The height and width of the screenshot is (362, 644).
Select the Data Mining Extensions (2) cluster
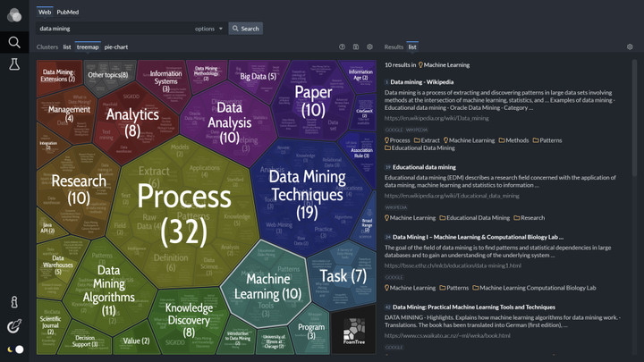(x=57, y=75)
